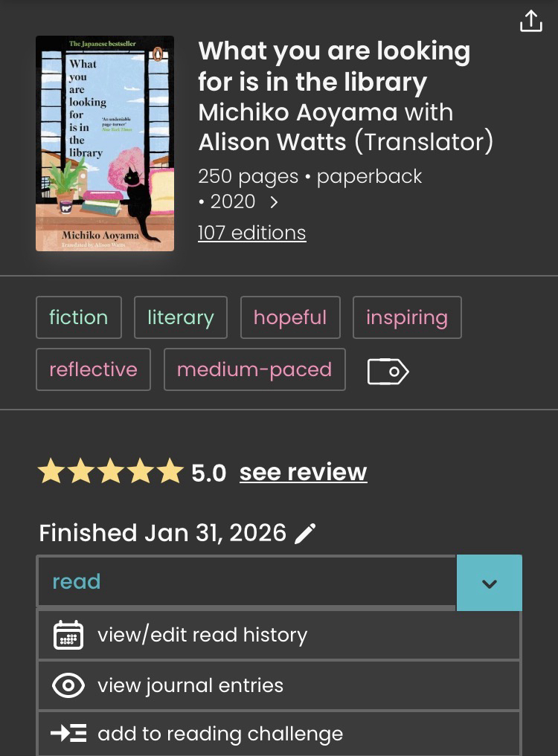
Task: Expand edition details chevron next to 2020
Action: (x=274, y=201)
